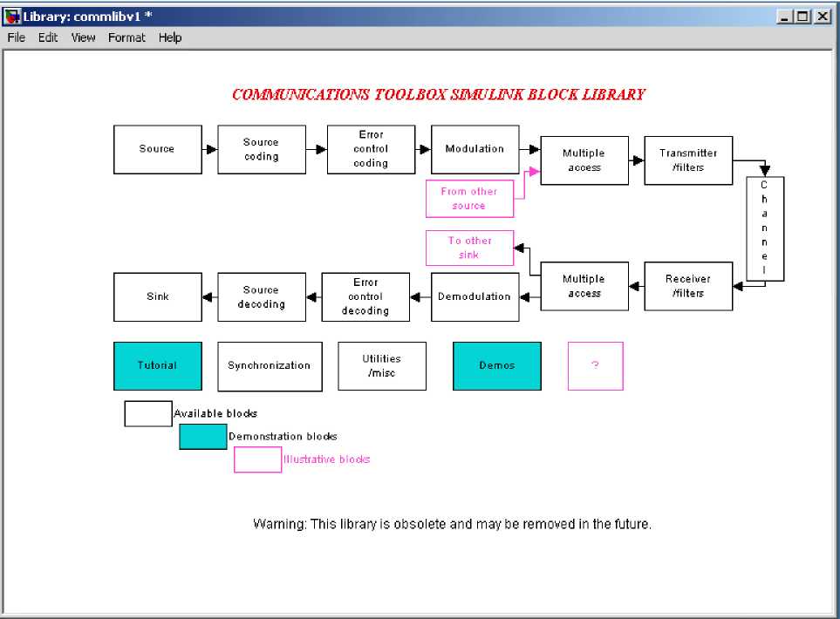Select the lower Multiple access block
840x619 pixels.
[x=584, y=286]
